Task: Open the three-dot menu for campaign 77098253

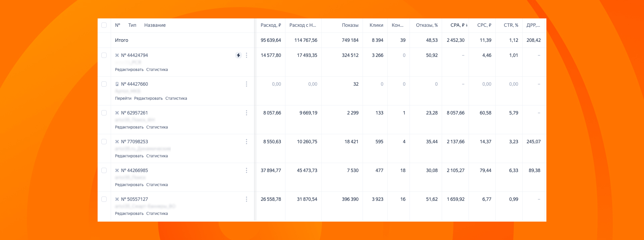Action: point(247,142)
